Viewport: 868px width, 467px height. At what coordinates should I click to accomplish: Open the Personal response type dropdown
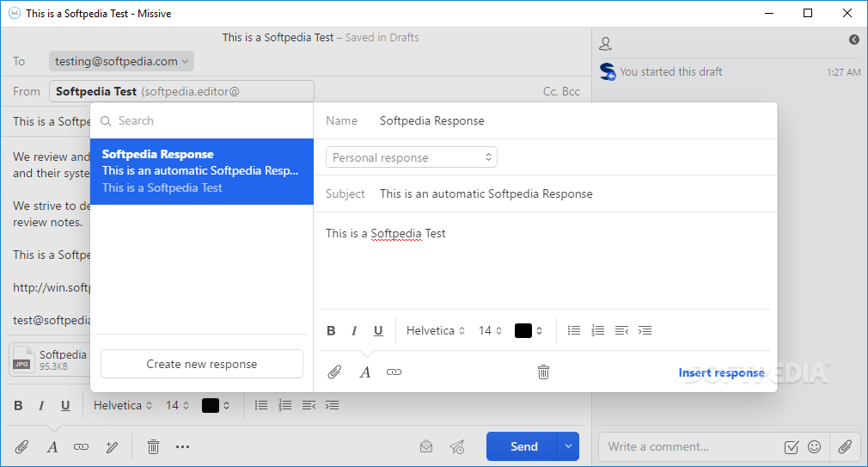point(412,157)
